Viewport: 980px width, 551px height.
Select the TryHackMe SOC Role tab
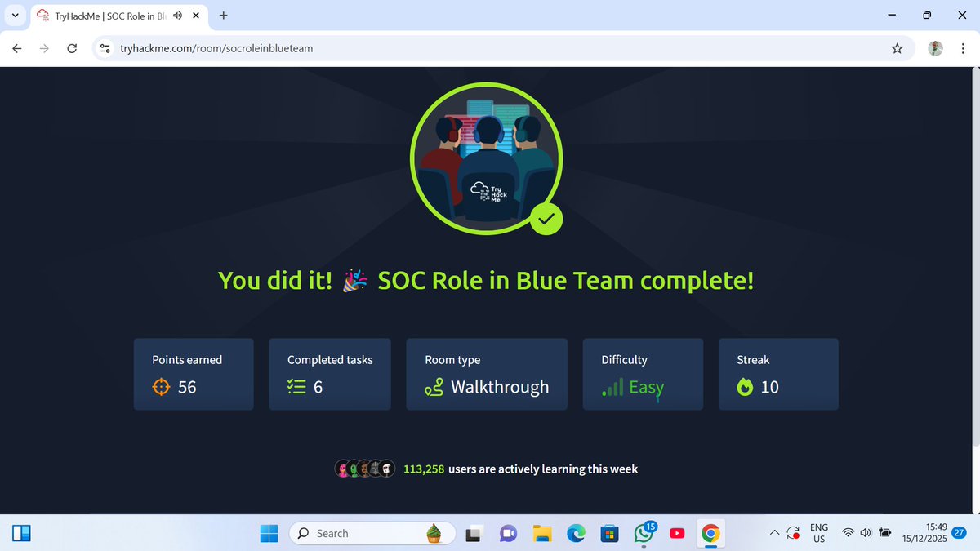121,15
